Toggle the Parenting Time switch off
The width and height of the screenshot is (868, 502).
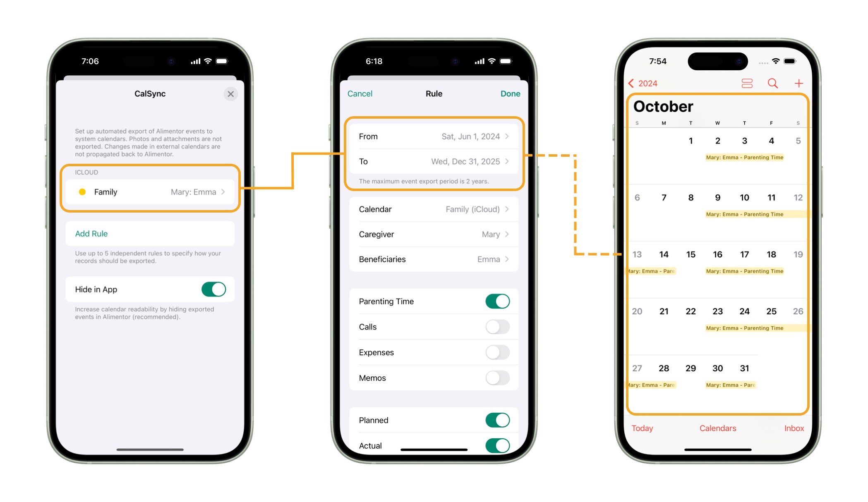click(498, 301)
